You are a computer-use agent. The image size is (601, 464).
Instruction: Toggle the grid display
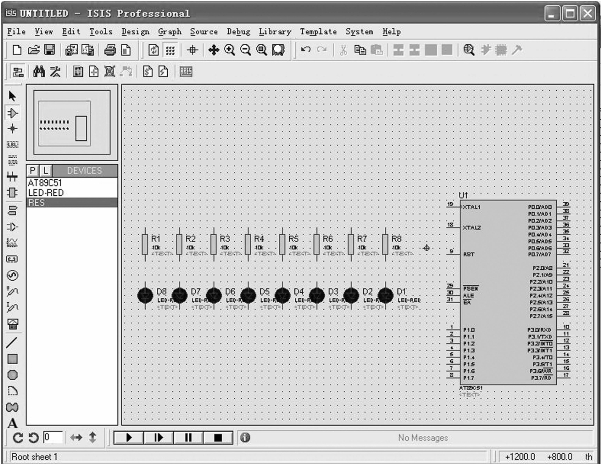170,50
